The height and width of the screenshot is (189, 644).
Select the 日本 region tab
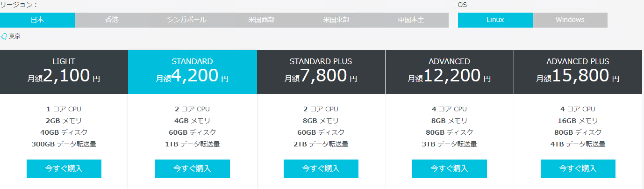(37, 20)
